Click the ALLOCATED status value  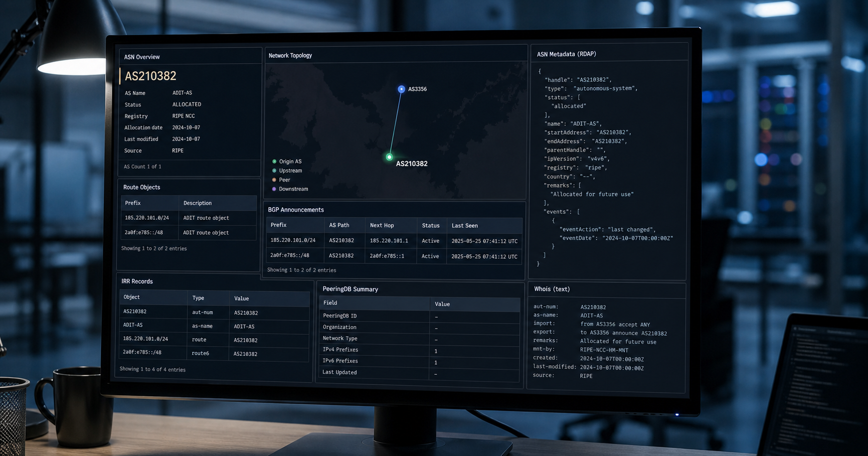[187, 104]
